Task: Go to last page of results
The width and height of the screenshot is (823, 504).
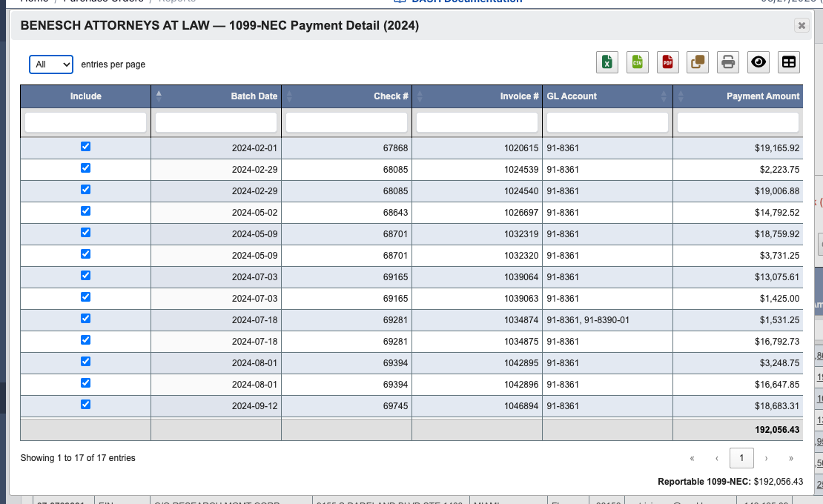Action: [x=791, y=458]
